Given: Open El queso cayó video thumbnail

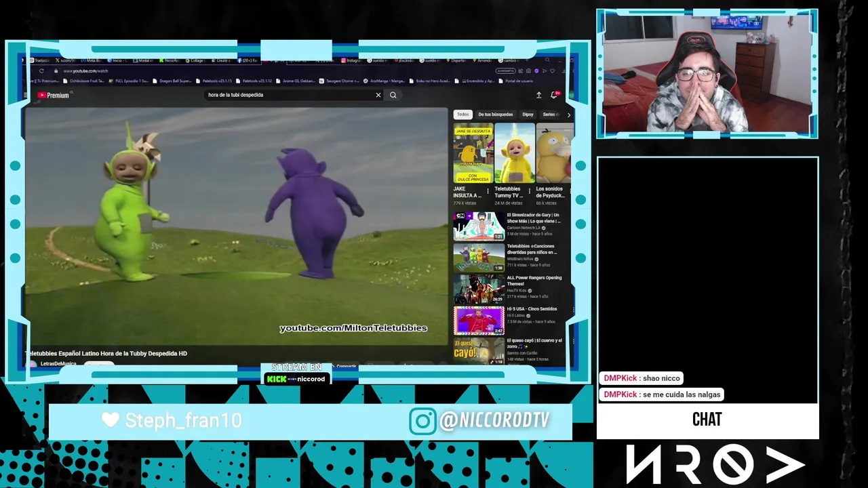Looking at the screenshot, I should click(479, 351).
